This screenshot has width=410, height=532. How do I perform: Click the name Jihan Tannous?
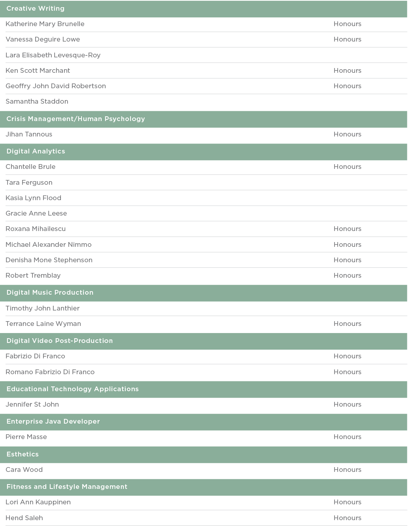[x=29, y=134]
